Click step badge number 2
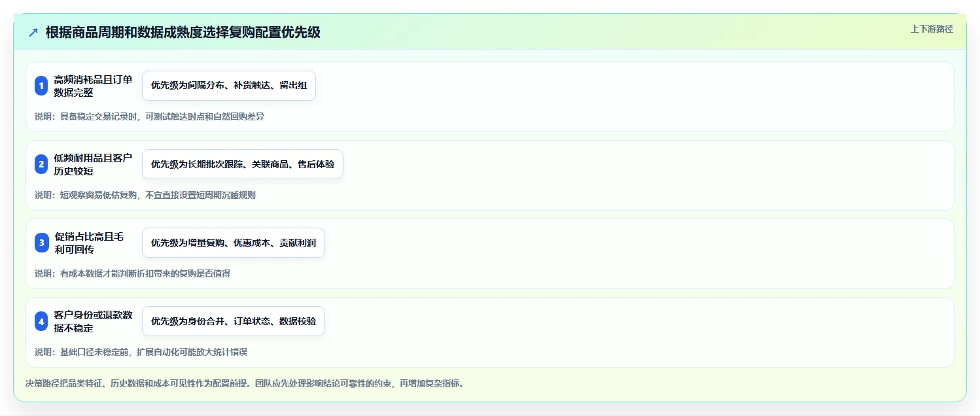 point(41,164)
